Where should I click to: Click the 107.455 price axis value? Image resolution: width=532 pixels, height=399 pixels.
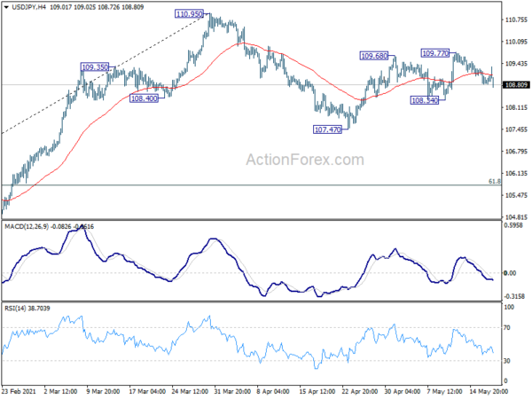pos(516,129)
